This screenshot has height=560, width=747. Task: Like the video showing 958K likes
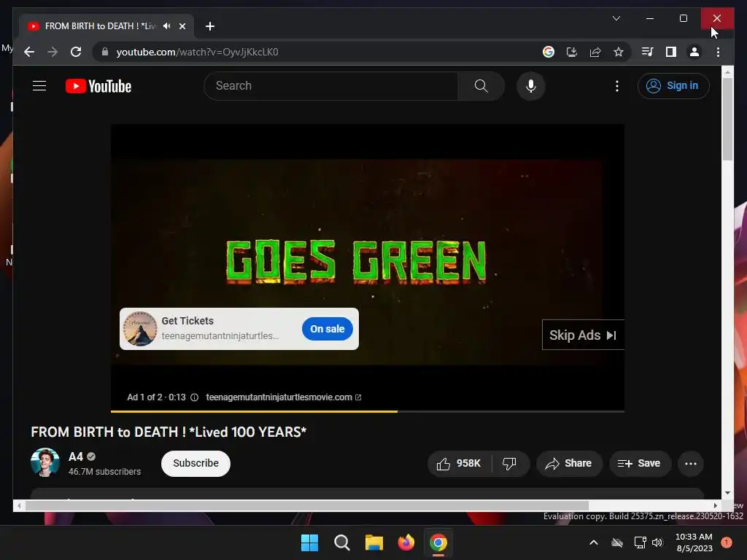click(x=460, y=463)
